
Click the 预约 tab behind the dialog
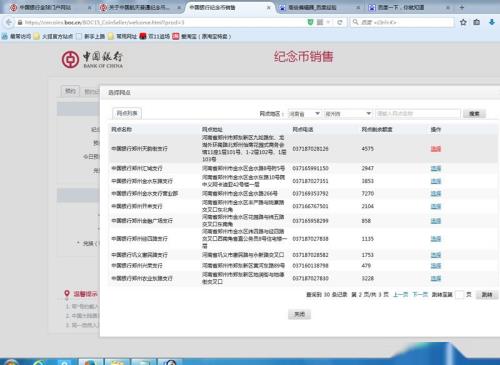click(x=70, y=91)
